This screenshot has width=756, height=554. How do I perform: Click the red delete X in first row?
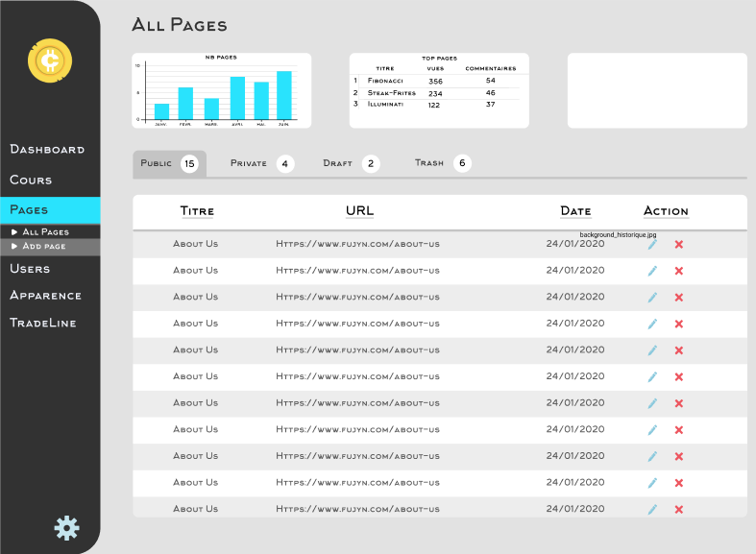click(679, 245)
